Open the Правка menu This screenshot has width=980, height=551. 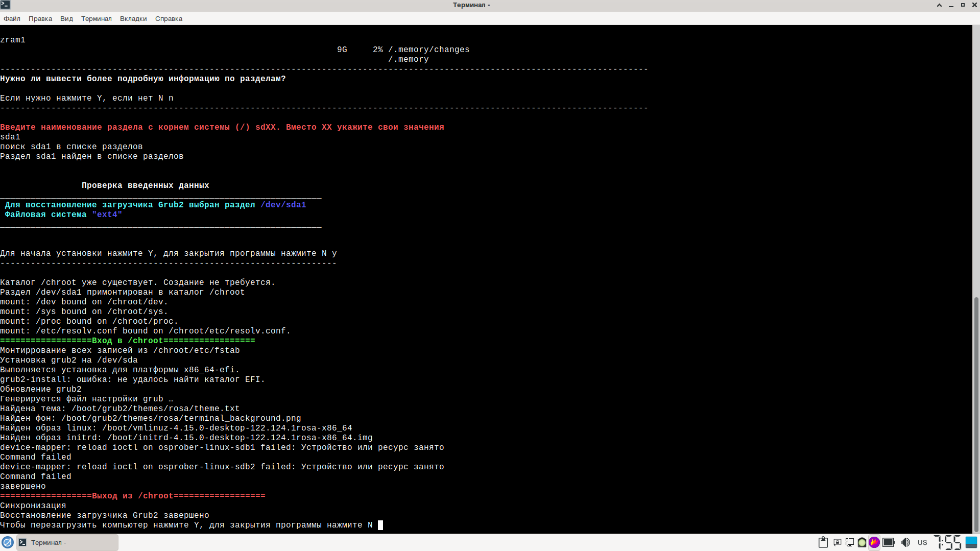pyautogui.click(x=40, y=18)
